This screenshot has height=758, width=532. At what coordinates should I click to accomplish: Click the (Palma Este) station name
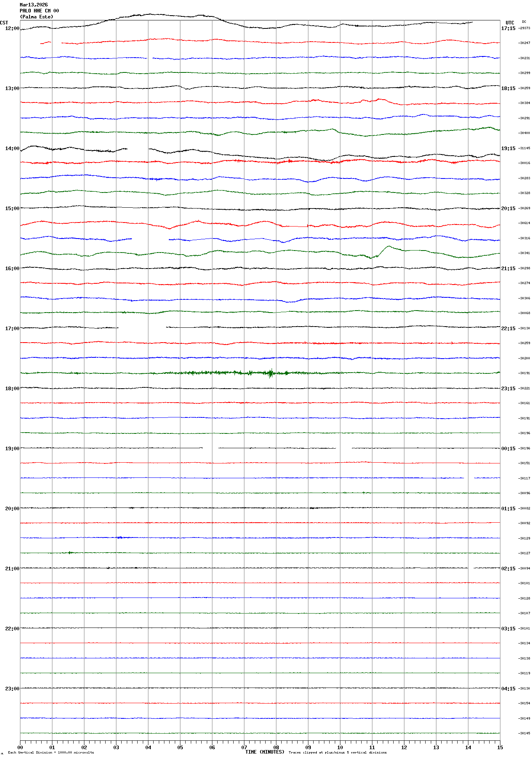point(36,17)
